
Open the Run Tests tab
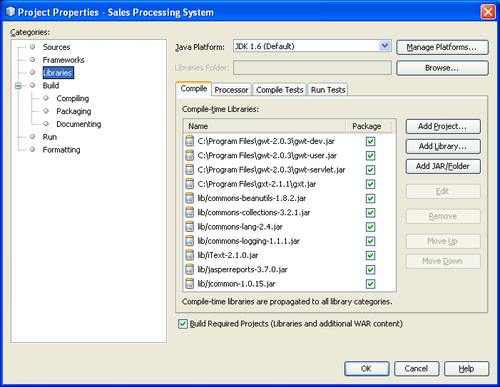[x=328, y=90]
